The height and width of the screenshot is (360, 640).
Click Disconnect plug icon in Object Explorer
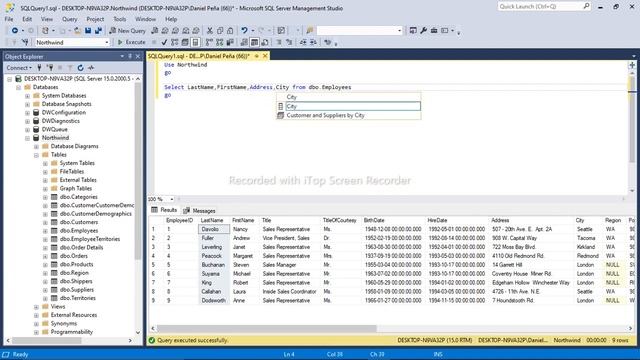[50, 68]
